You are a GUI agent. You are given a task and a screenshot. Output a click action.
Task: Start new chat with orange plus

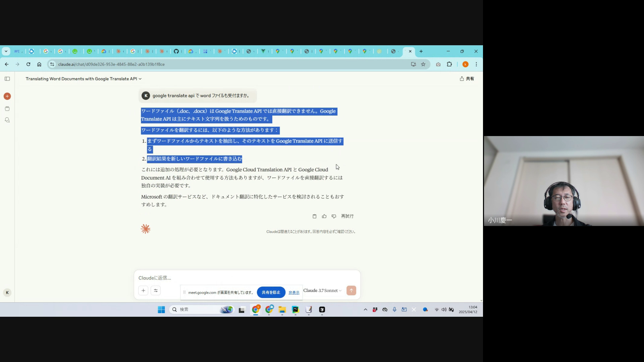tap(7, 96)
